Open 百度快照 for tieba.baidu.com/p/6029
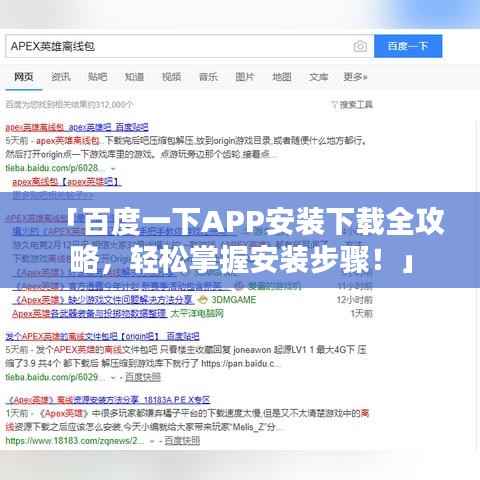This screenshot has width=480, height=480. [x=143, y=377]
